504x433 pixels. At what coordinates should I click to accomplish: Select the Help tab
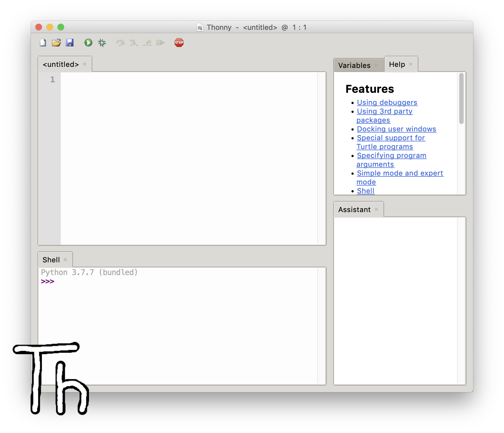(397, 64)
